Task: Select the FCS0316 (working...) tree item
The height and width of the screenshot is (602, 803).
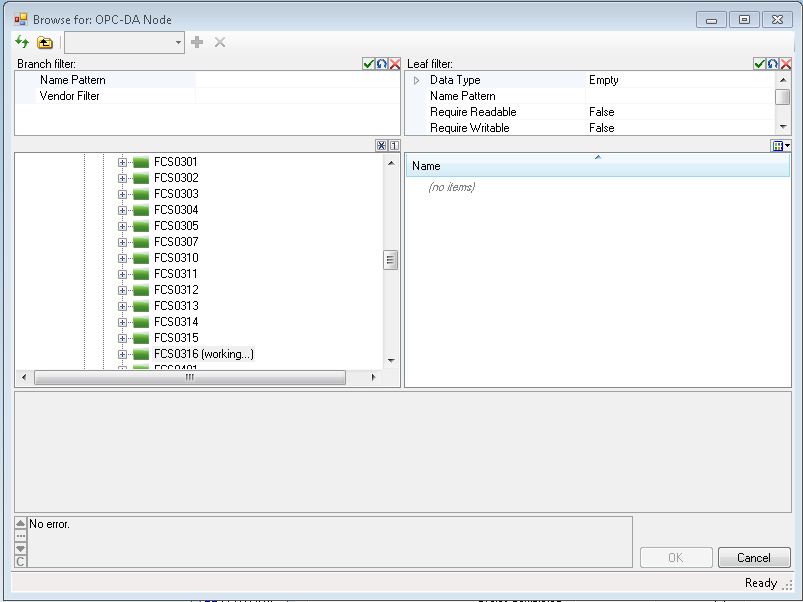Action: 203,354
